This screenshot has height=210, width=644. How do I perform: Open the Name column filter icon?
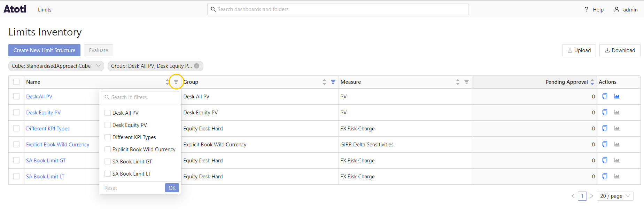176,82
